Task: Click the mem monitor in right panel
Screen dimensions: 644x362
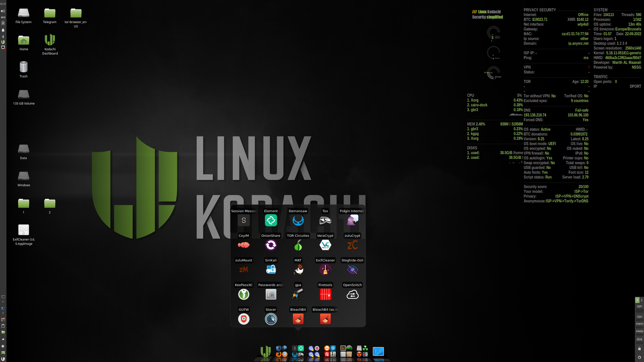Action: click(x=639, y=324)
